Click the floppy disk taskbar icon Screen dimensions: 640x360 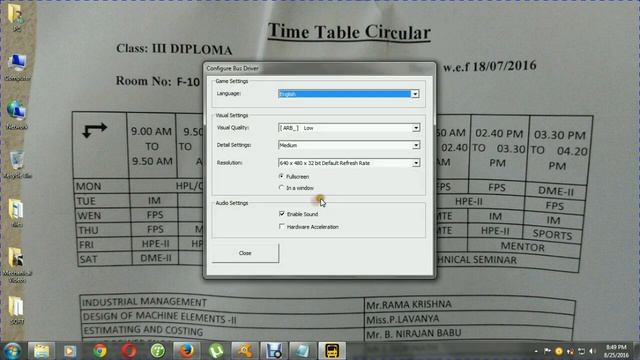coord(273,351)
